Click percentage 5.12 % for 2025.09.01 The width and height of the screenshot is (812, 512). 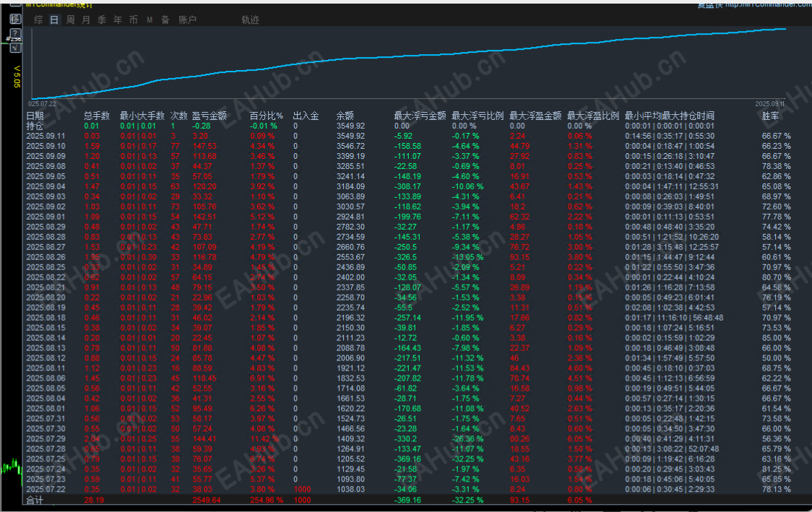(262, 217)
